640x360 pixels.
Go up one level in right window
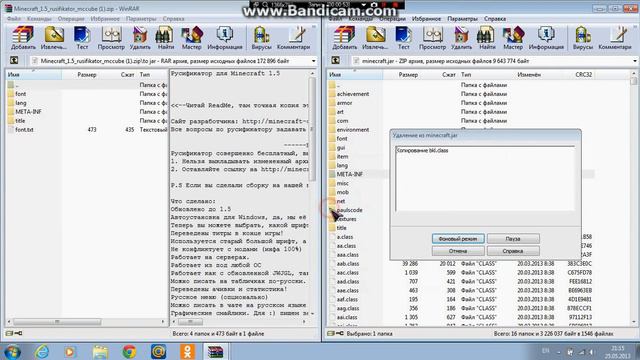336,61
